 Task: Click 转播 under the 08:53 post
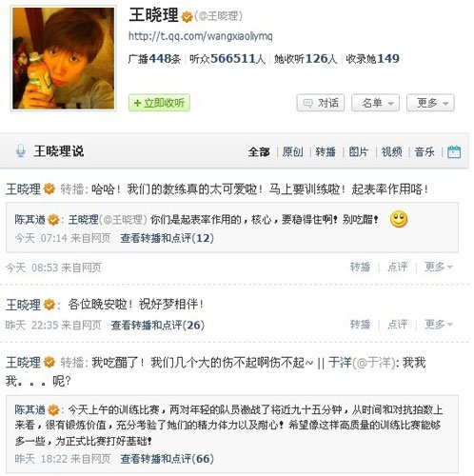click(360, 267)
